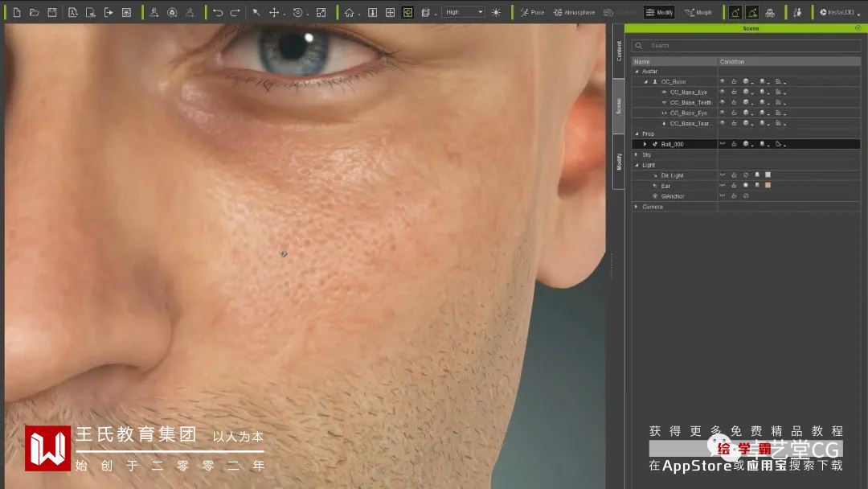Switch to the Content side tab

point(619,51)
